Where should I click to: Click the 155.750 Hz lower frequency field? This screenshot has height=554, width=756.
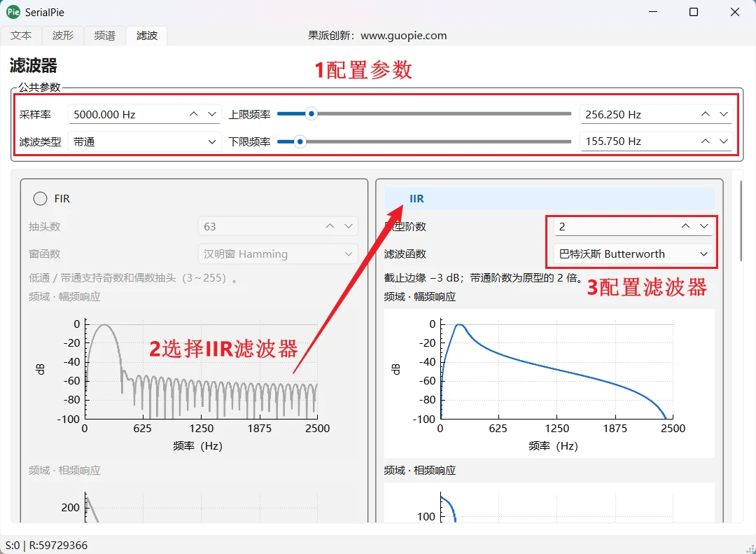tap(656, 141)
